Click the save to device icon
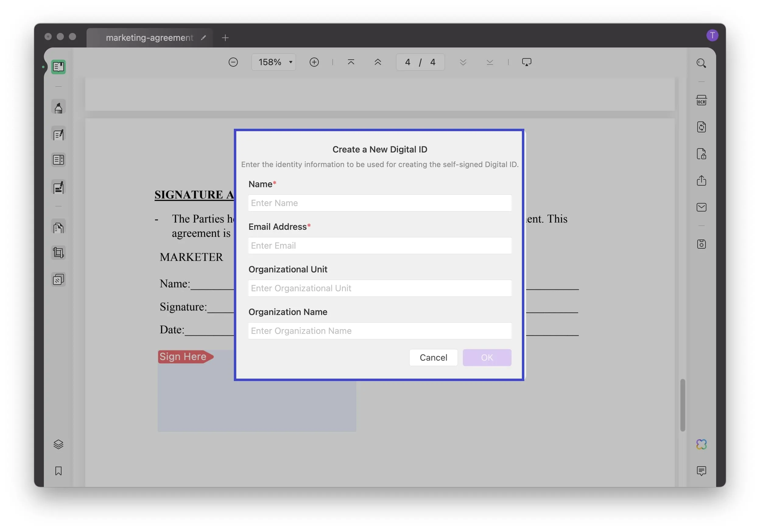Image resolution: width=760 pixels, height=532 pixels. (702, 243)
